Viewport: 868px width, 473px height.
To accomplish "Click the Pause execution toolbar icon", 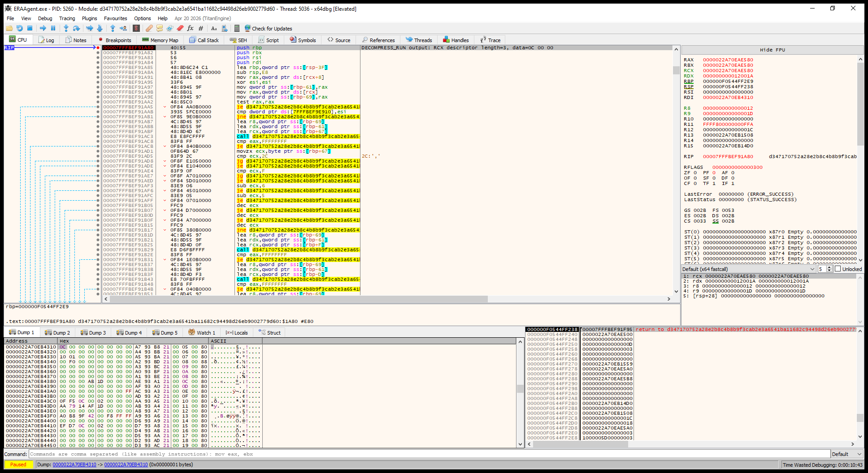I will (x=53, y=28).
